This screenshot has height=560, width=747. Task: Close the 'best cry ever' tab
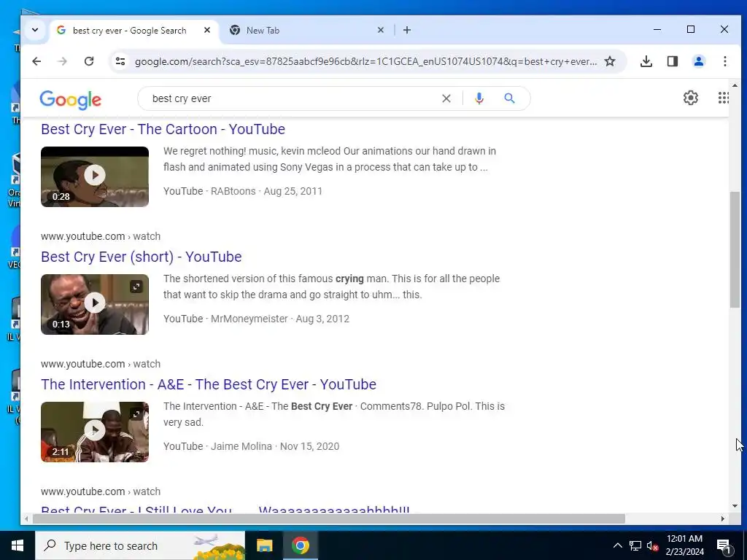206,30
